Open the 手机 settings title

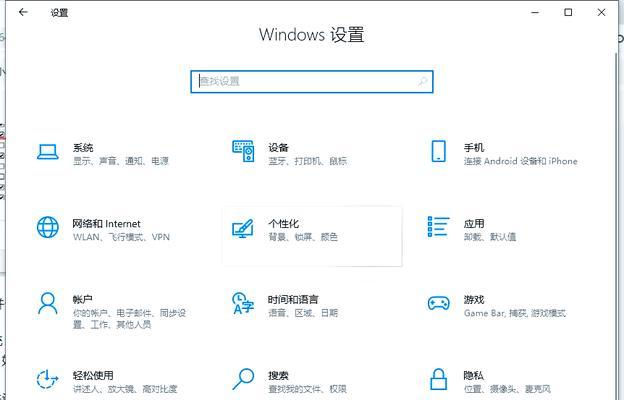[x=474, y=148]
